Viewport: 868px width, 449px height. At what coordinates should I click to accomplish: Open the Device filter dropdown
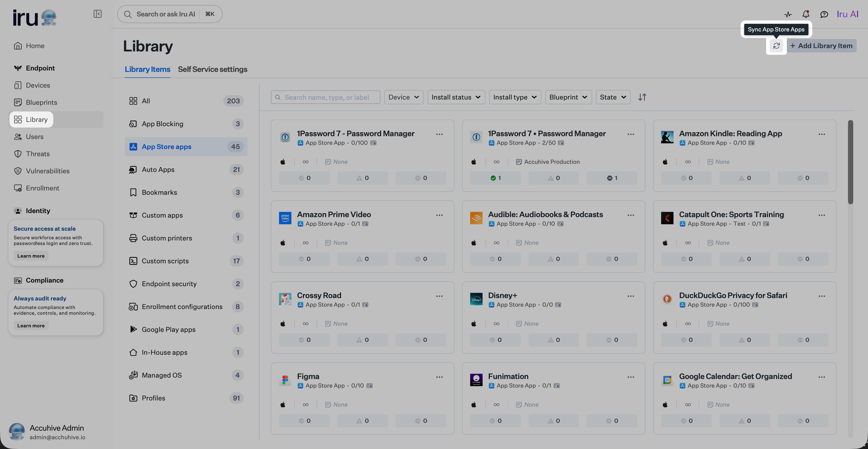404,97
